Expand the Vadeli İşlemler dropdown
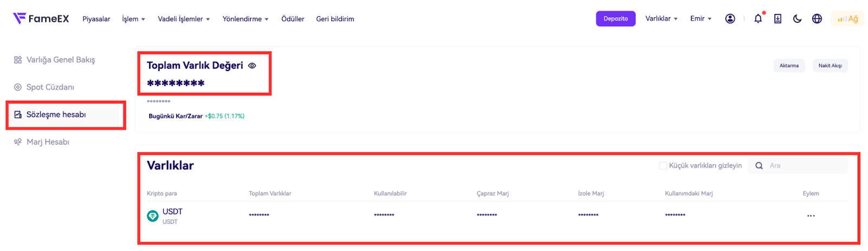Viewport: 868px width, 251px height. [183, 19]
